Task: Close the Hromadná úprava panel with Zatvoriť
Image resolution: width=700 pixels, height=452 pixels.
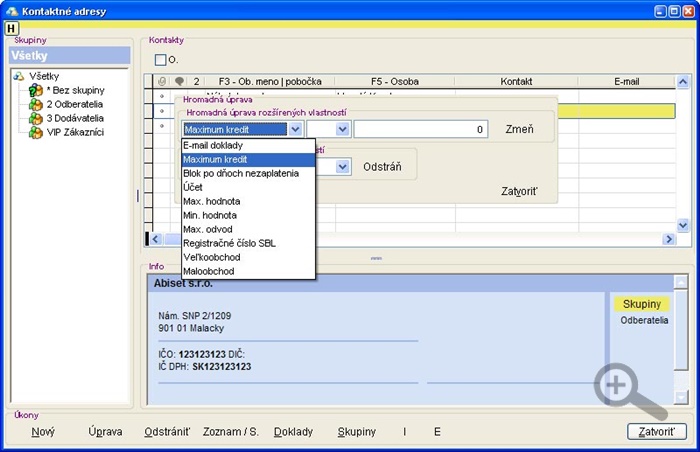Action: click(519, 192)
